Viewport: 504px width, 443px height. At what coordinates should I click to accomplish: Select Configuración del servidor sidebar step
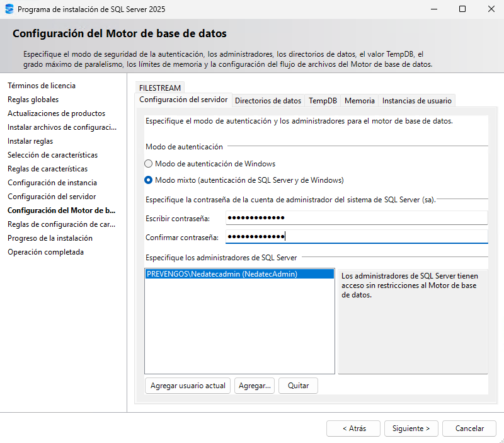click(52, 196)
